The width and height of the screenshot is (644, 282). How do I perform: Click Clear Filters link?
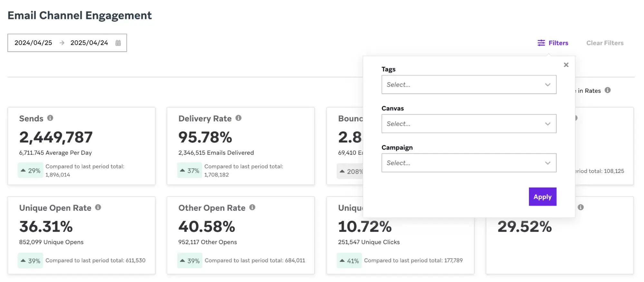605,43
